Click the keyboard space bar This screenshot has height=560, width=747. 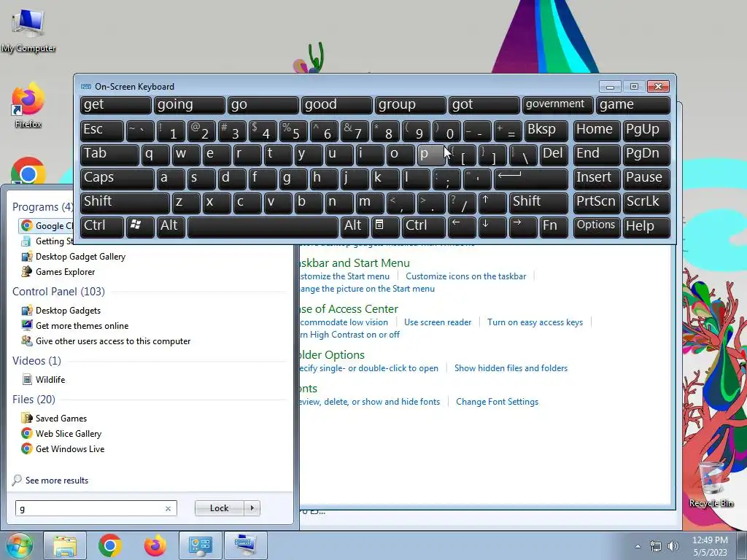coord(263,226)
